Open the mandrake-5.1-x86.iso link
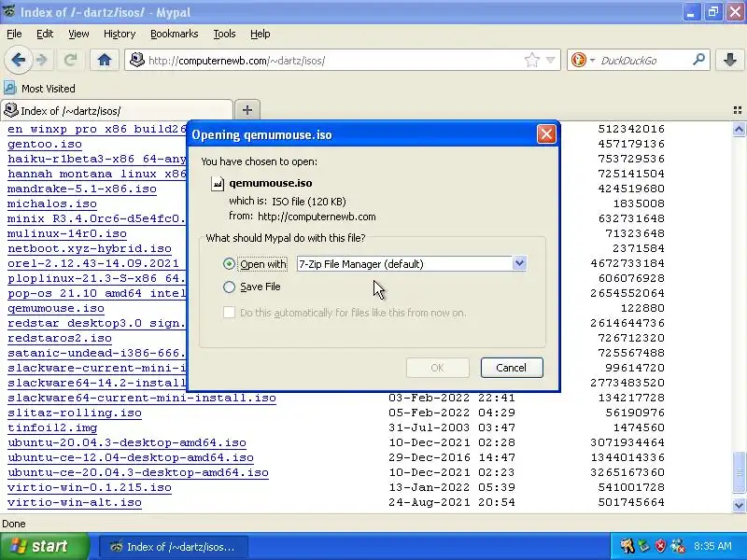This screenshot has height=560, width=747. coord(82,189)
